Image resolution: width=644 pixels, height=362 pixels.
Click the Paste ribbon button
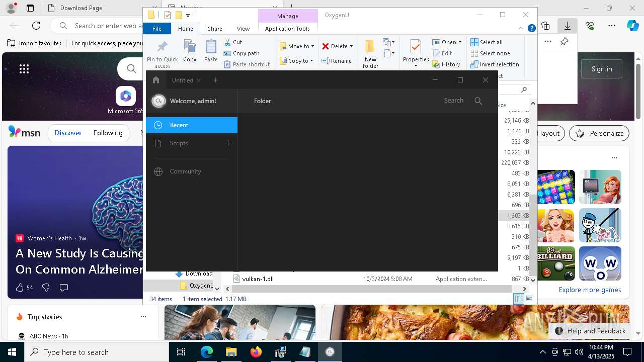211,51
